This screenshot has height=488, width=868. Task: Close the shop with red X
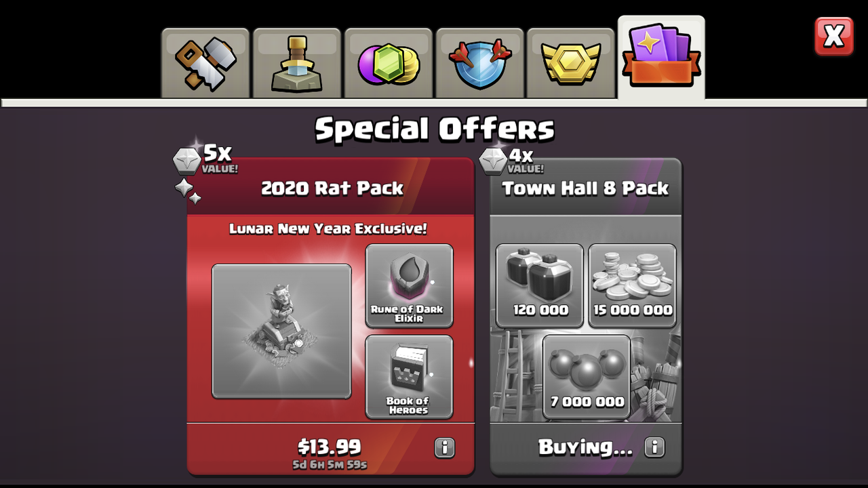click(x=834, y=36)
